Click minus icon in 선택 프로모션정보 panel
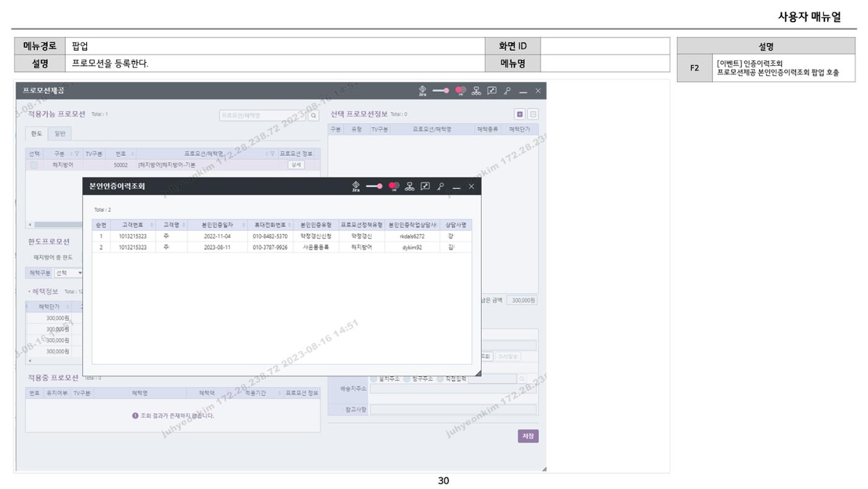This screenshot has height=489, width=868. click(533, 114)
